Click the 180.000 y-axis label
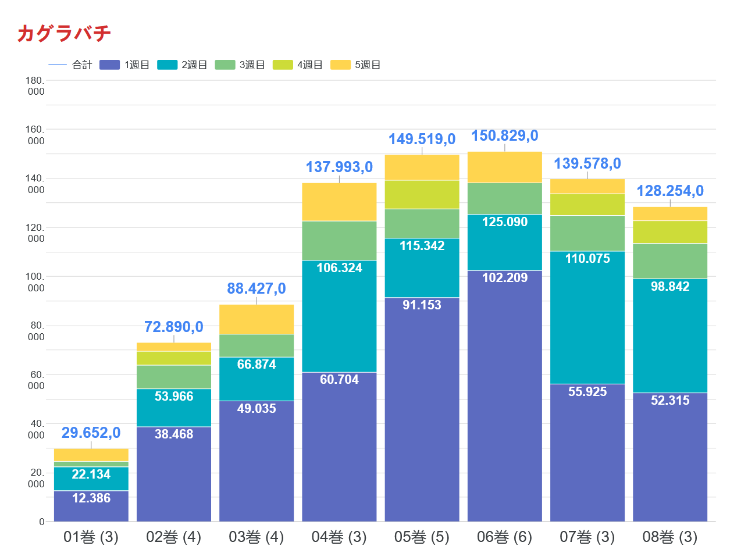This screenshot has width=748, height=560. coord(35,86)
